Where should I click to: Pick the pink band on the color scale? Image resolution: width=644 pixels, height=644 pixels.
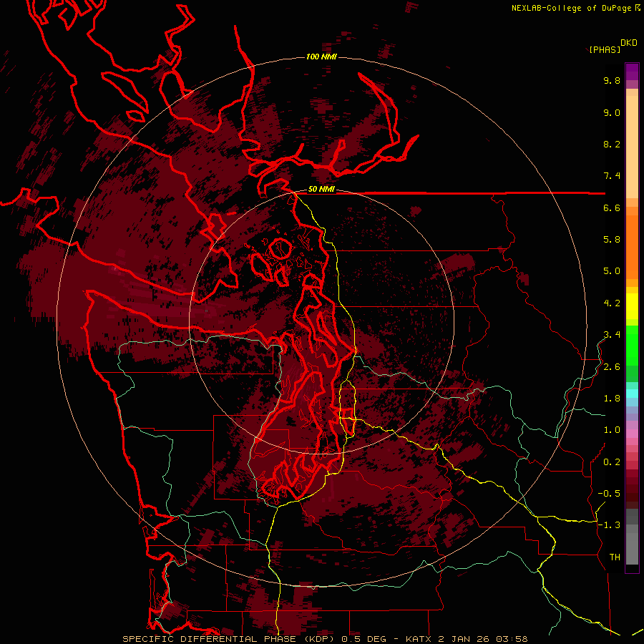click(632, 434)
